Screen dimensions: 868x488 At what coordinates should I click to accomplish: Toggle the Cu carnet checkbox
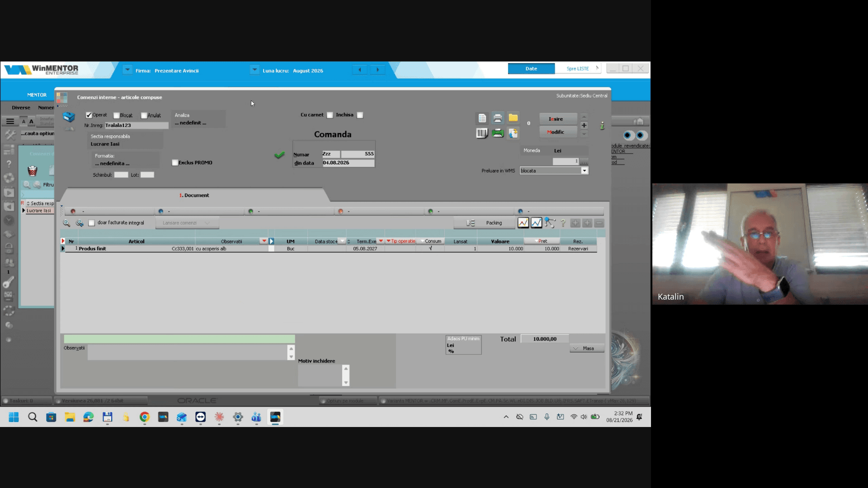coord(330,115)
